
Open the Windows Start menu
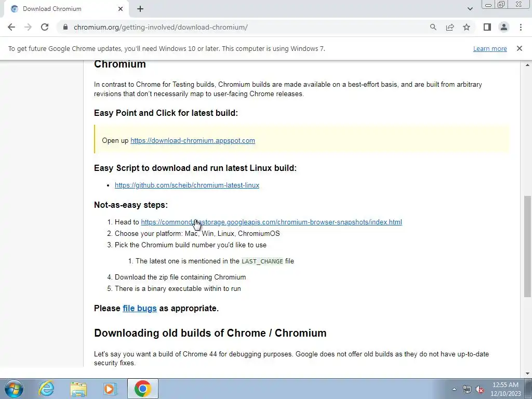(14, 389)
